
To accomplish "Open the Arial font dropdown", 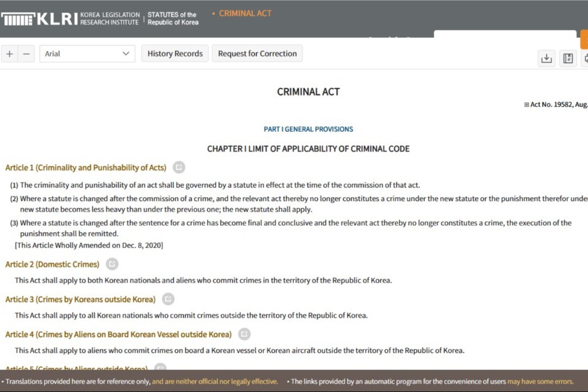I will coord(87,54).
